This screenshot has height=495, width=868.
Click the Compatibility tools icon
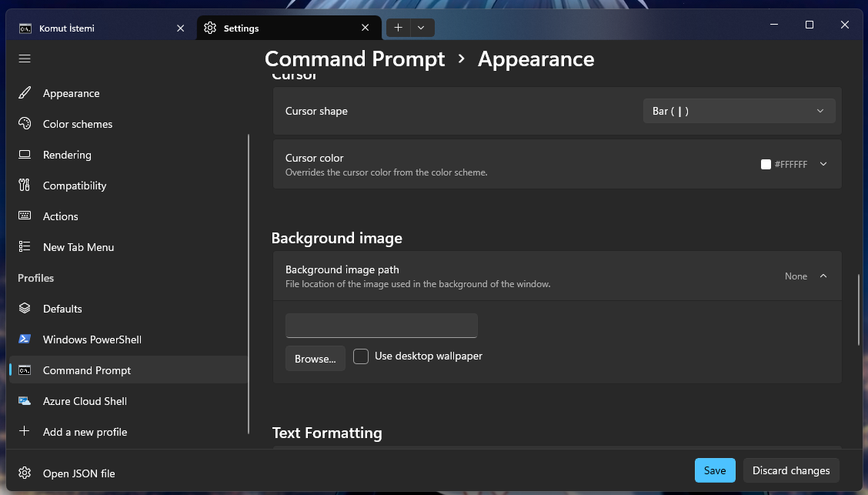tap(25, 185)
